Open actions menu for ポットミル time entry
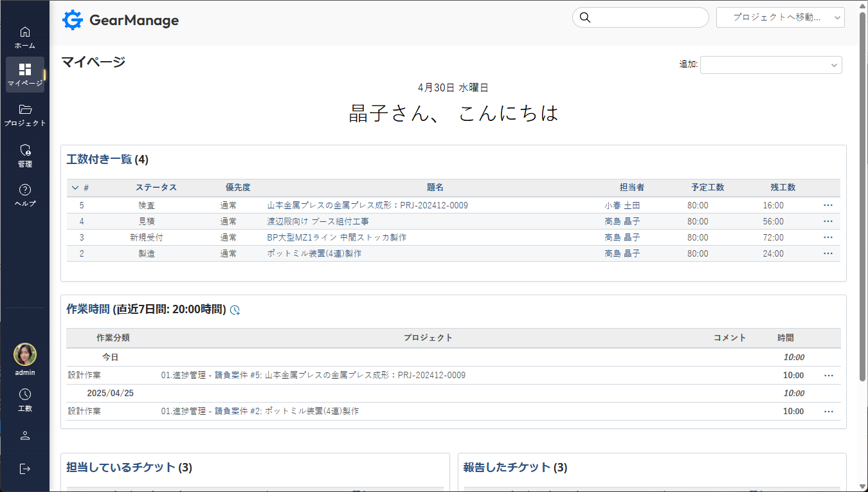The height and width of the screenshot is (492, 868). click(828, 412)
